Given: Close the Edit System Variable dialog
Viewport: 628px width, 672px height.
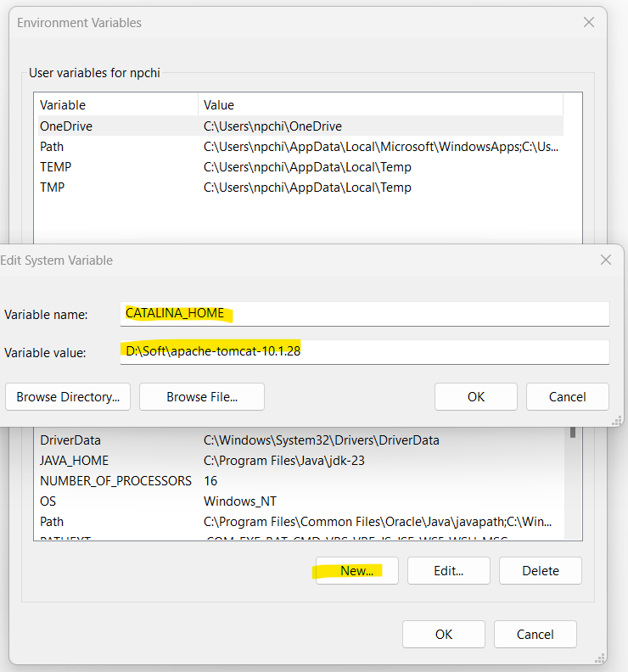Looking at the screenshot, I should [605, 260].
